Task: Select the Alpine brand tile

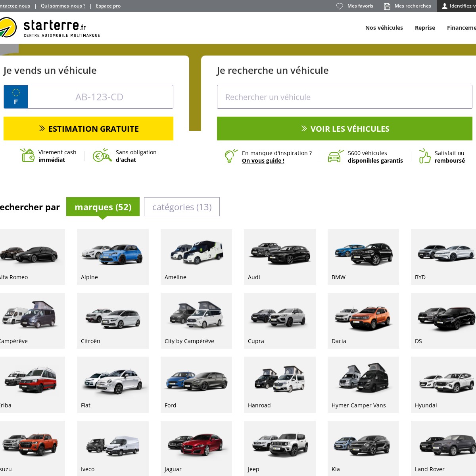Action: point(113,257)
